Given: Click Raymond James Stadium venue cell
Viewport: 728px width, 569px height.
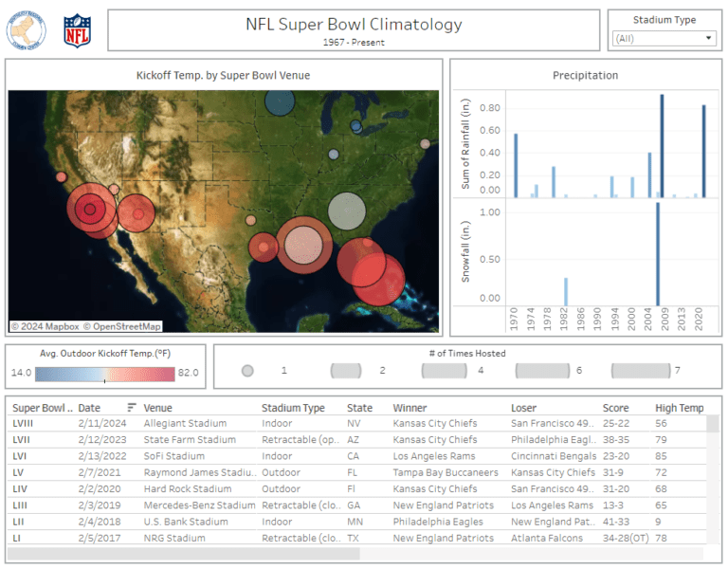Looking at the screenshot, I should [200, 472].
